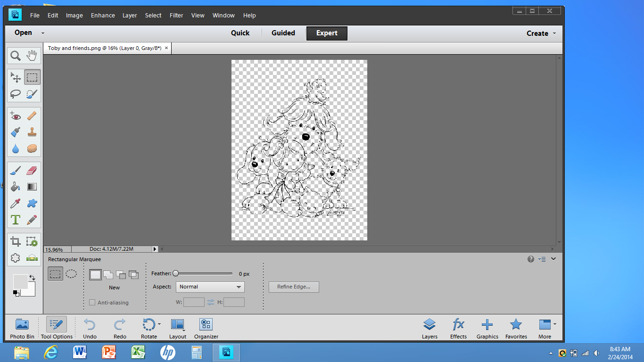Select the Lasso tool
The width and height of the screenshot is (644, 362).
pyautogui.click(x=16, y=94)
